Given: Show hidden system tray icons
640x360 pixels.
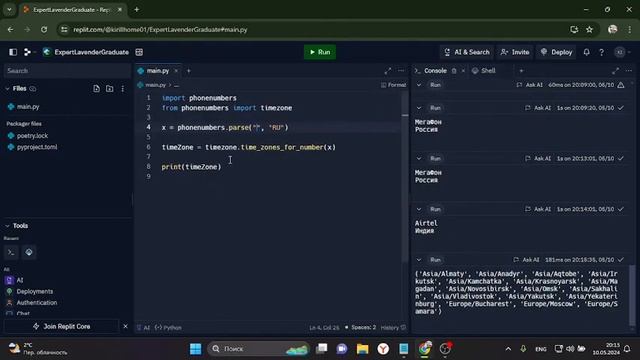Looking at the screenshot, I should coord(508,349).
